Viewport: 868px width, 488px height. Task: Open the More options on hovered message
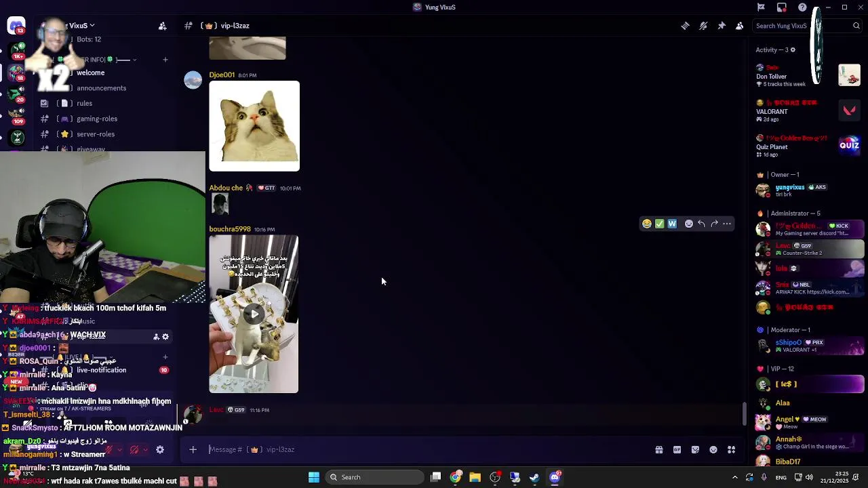(x=727, y=224)
